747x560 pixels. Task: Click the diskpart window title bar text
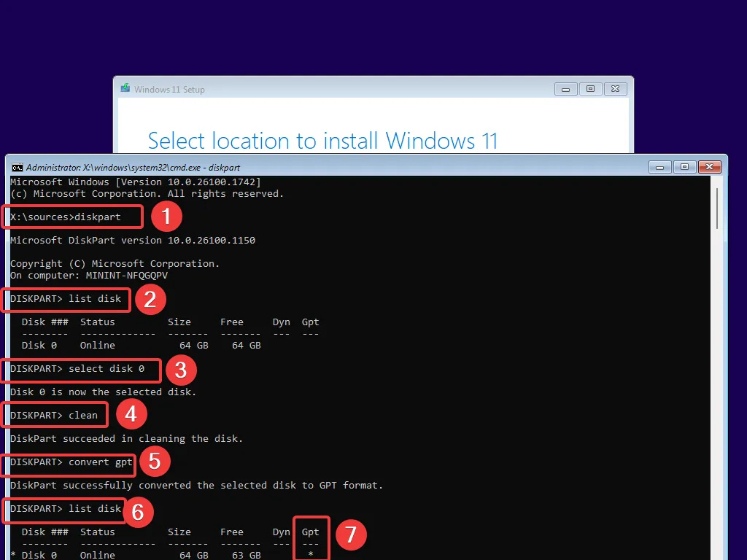pos(131,167)
